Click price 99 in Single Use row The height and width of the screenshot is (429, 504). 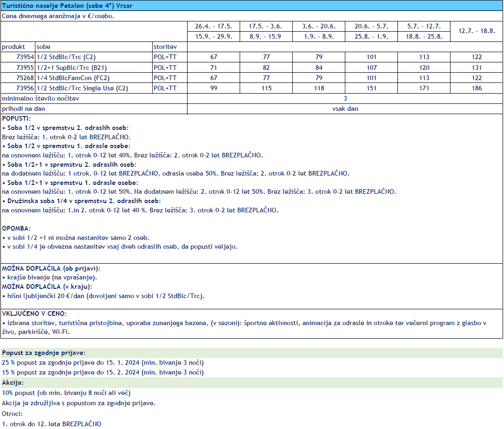[214, 88]
